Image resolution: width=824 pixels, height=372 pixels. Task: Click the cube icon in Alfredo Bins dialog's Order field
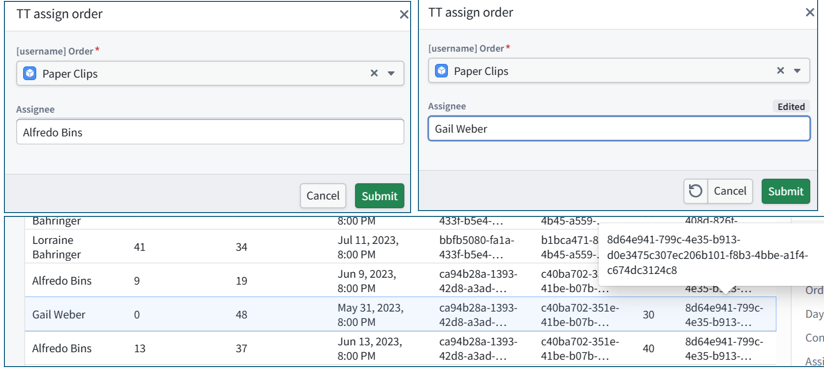pos(29,74)
